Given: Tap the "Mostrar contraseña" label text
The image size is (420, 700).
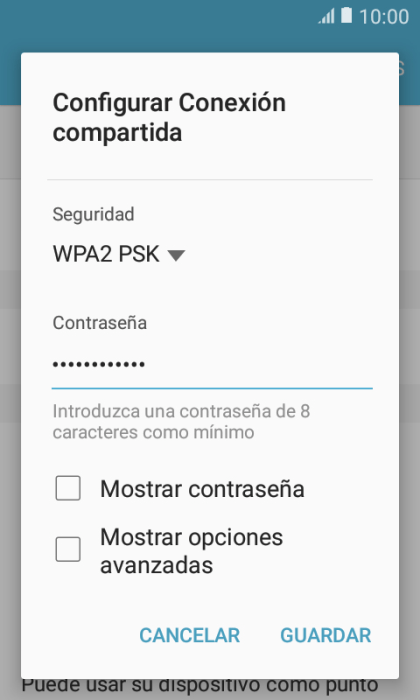Looking at the screenshot, I should pyautogui.click(x=202, y=489).
